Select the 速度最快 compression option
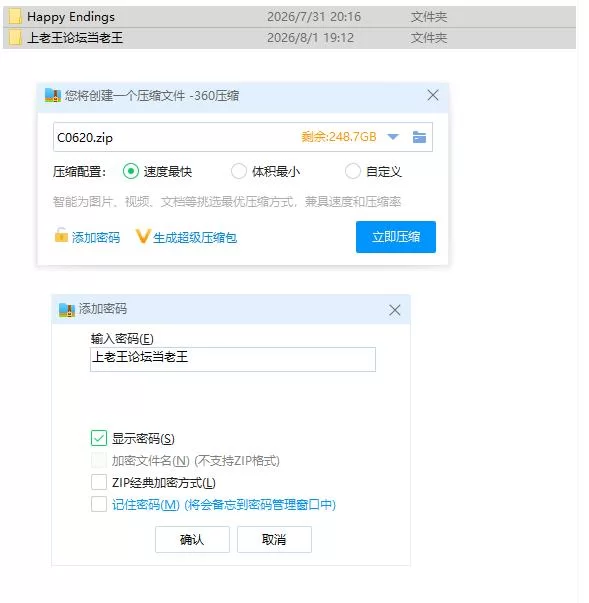Image resolution: width=589 pixels, height=603 pixels. click(131, 171)
